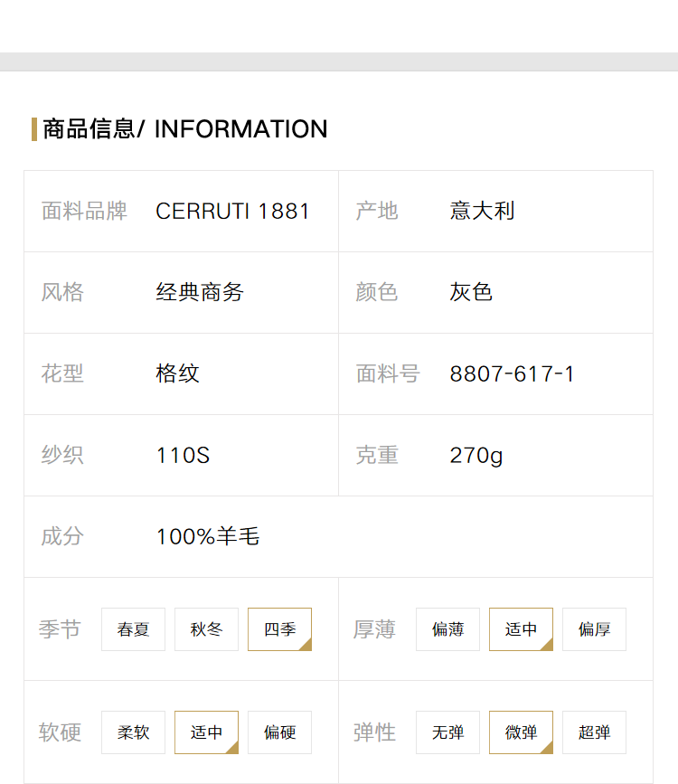Viewport: 678px width, 784px height.
Task: Select the 偏薄 thickness option
Action: [447, 629]
